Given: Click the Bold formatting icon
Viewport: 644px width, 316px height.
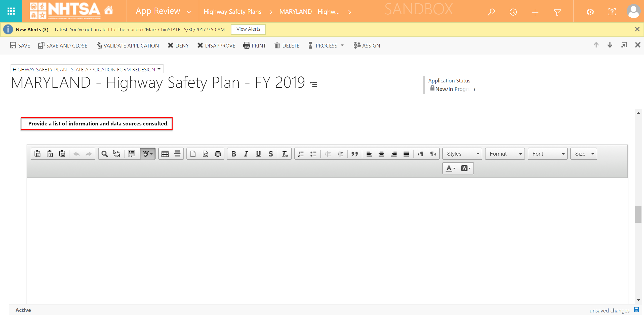Looking at the screenshot, I should [234, 154].
